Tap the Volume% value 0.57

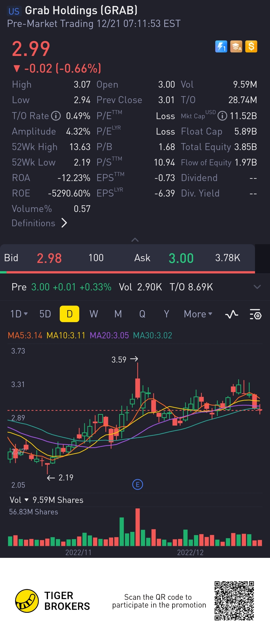coord(82,209)
